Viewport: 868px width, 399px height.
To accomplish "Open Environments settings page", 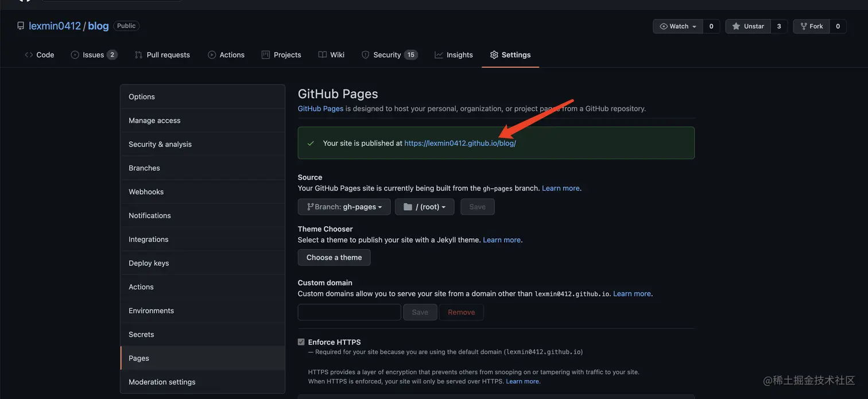I will [203, 311].
